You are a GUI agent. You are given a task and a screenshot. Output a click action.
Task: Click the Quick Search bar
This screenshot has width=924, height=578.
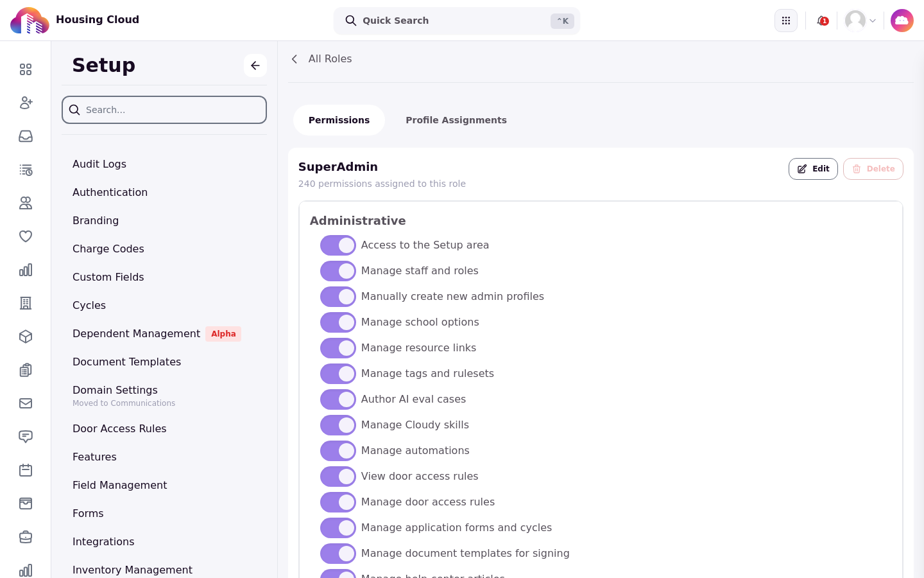(x=457, y=21)
